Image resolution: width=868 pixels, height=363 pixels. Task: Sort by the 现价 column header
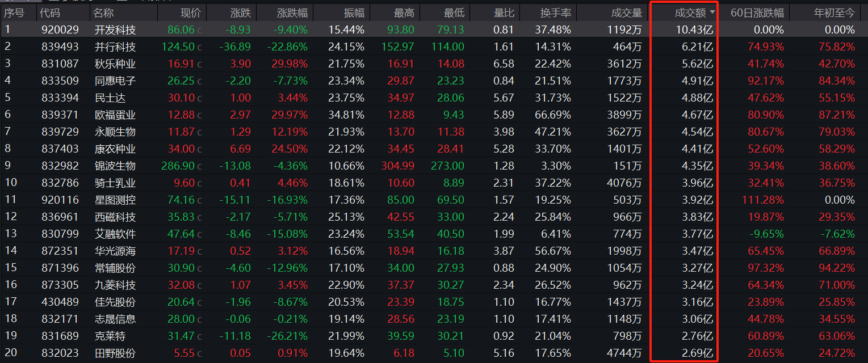pyautogui.click(x=190, y=12)
